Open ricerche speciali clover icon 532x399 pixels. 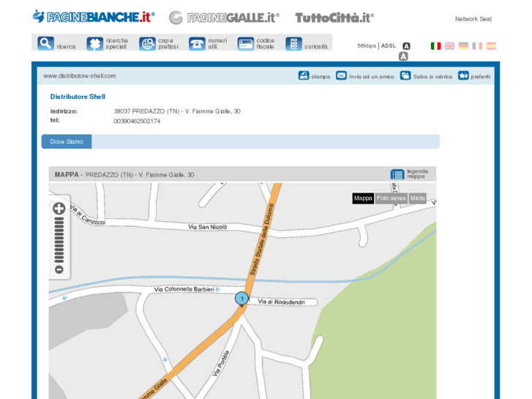click(x=94, y=44)
